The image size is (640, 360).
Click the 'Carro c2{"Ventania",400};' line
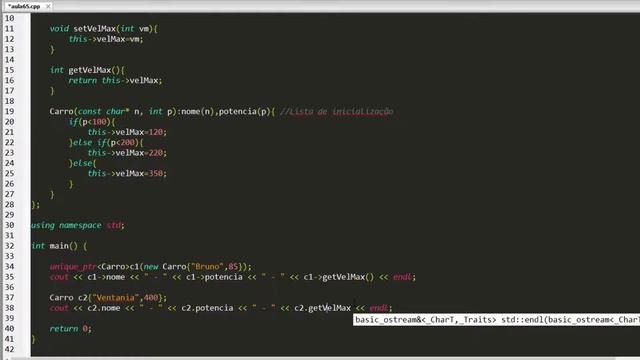[108, 298]
